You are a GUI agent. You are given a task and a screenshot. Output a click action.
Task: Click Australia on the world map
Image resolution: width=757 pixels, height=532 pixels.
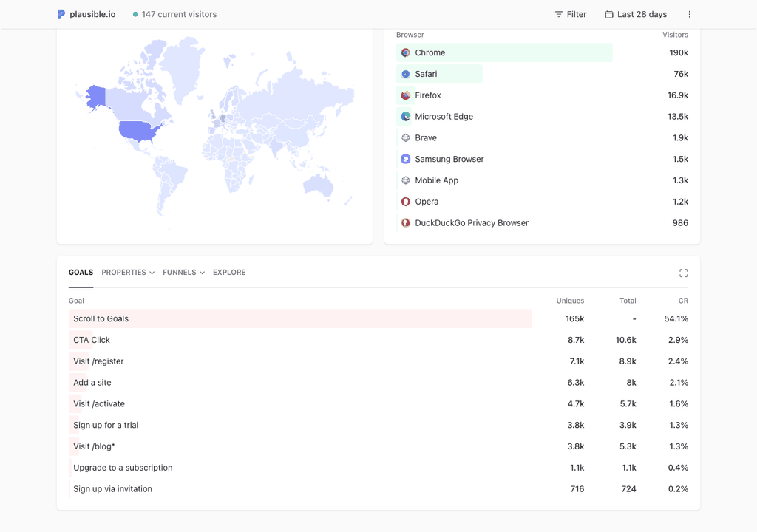pyautogui.click(x=318, y=185)
